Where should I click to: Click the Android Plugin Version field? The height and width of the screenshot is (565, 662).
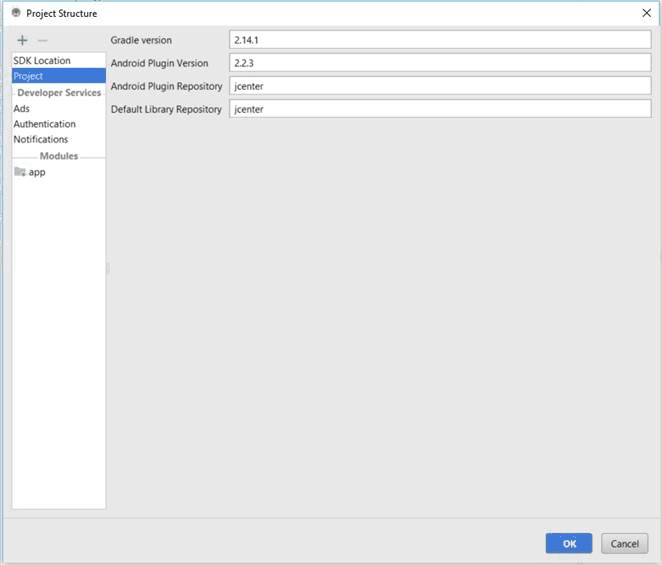click(x=440, y=63)
